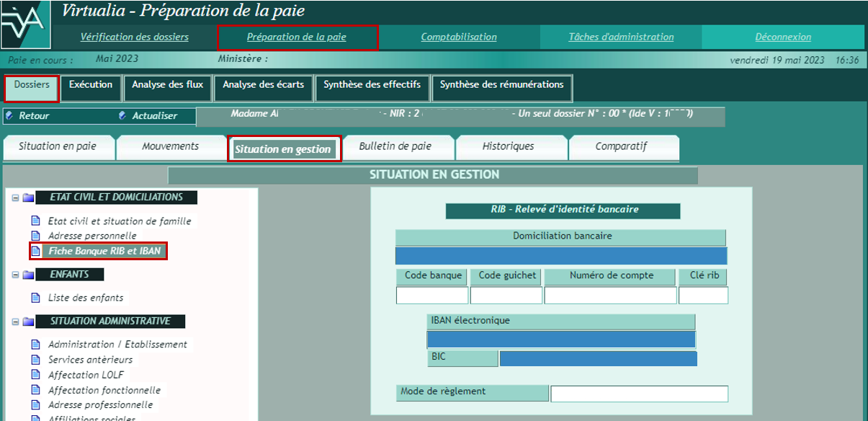Collapse the Situation administrative tree section
The height and width of the screenshot is (421, 868).
15,322
